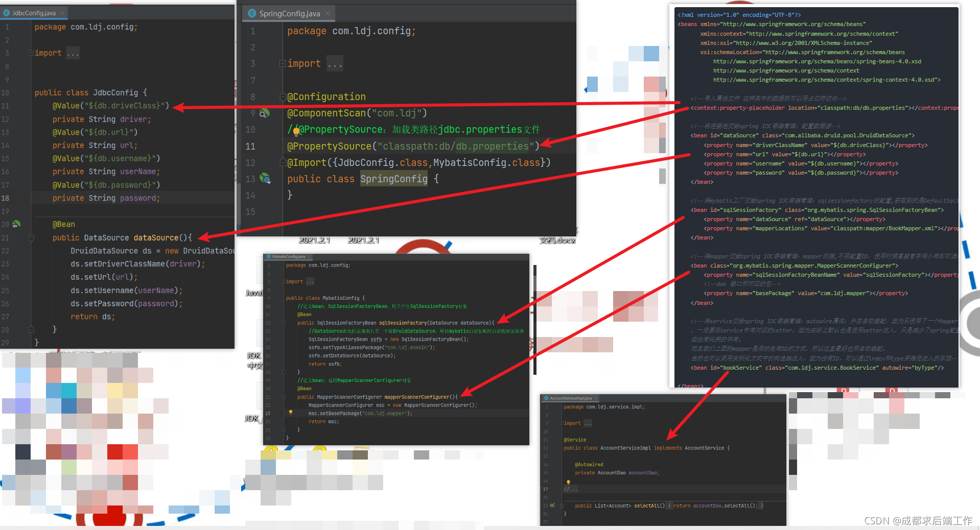980x530 pixels.
Task: Click the @Import JdbcConfig.class, MybatisConfig.class line
Action: (x=418, y=163)
